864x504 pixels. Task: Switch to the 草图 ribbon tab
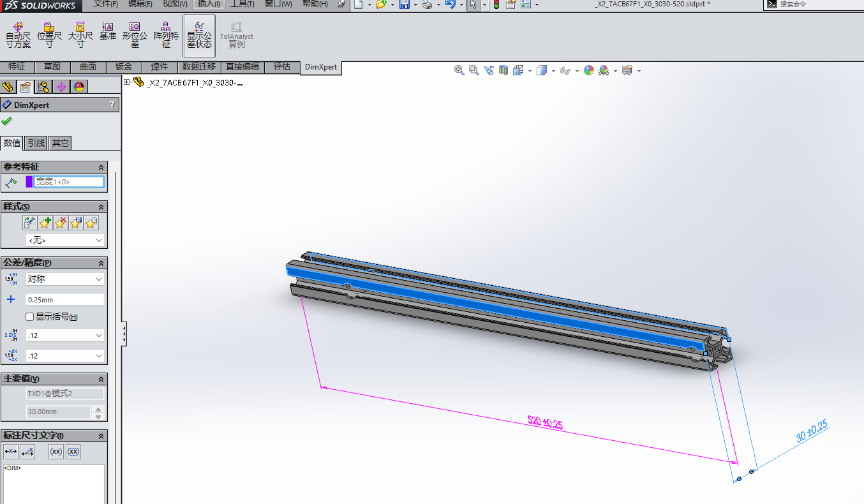[52, 67]
